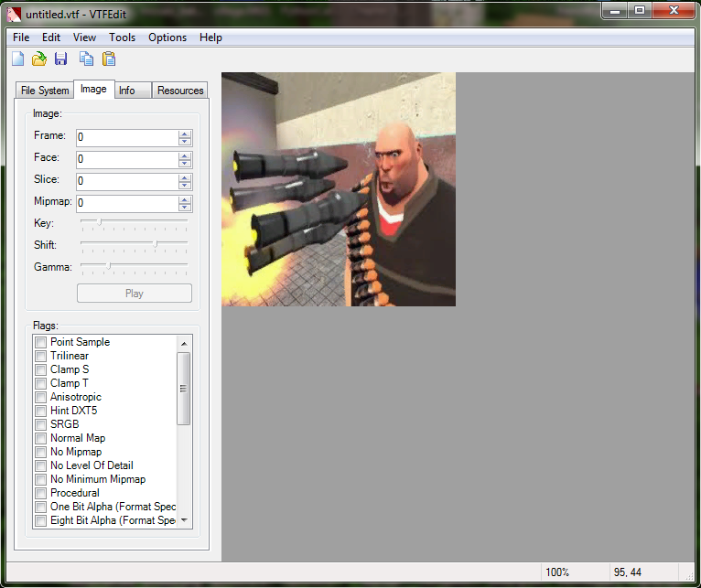Click the Flags list scrollbar thumb

[x=183, y=389]
